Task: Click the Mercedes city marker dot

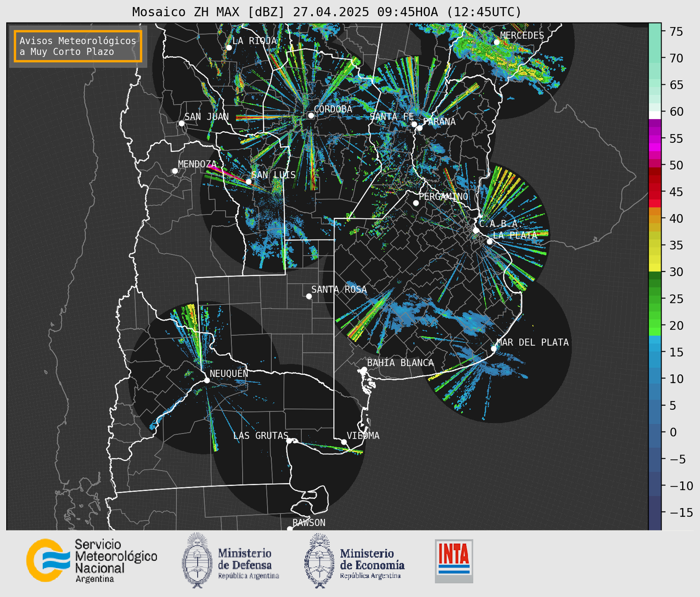Action: [x=496, y=42]
